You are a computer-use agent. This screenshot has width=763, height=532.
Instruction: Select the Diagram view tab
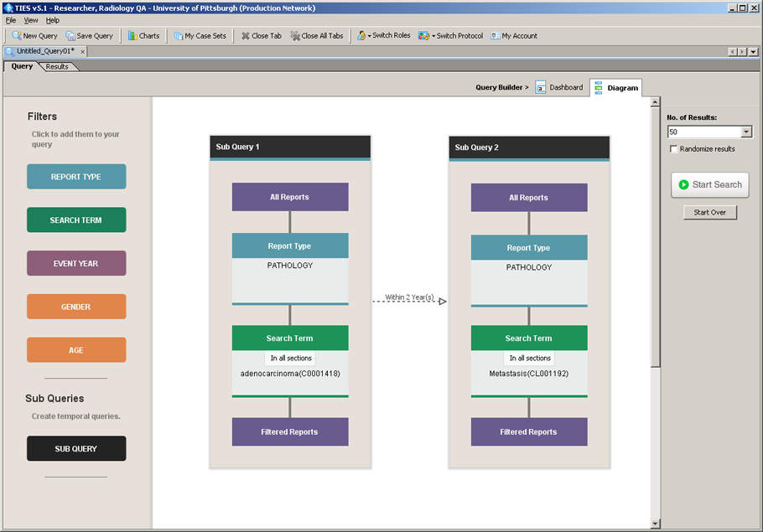616,87
